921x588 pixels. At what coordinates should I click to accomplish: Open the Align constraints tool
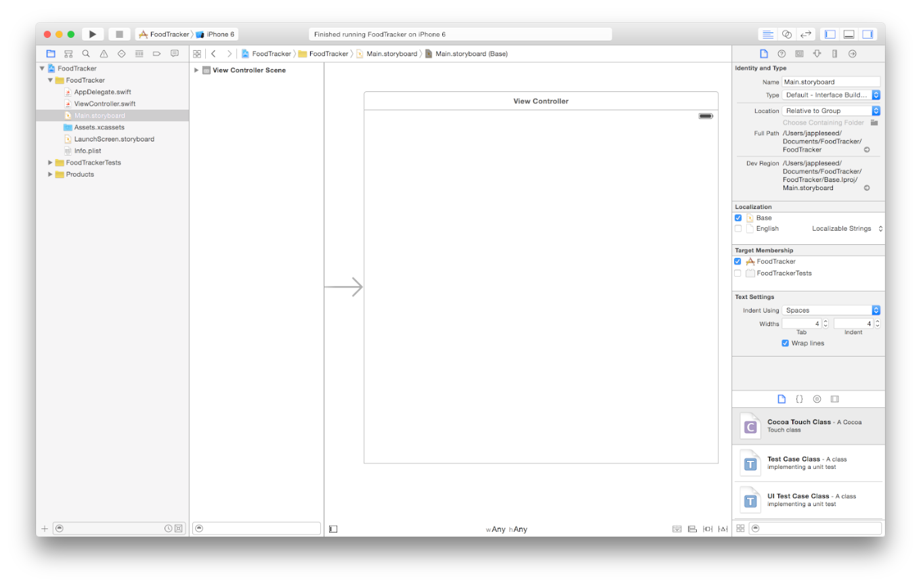click(x=692, y=529)
